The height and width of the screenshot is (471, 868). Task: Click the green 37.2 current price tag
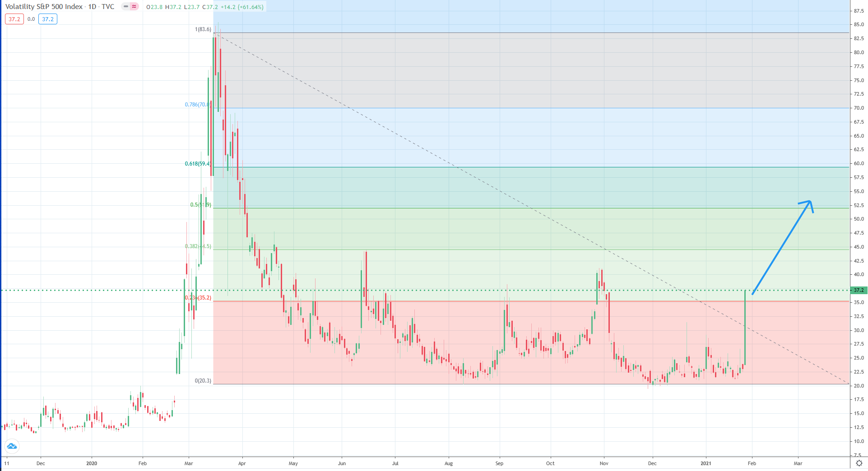[x=859, y=290]
